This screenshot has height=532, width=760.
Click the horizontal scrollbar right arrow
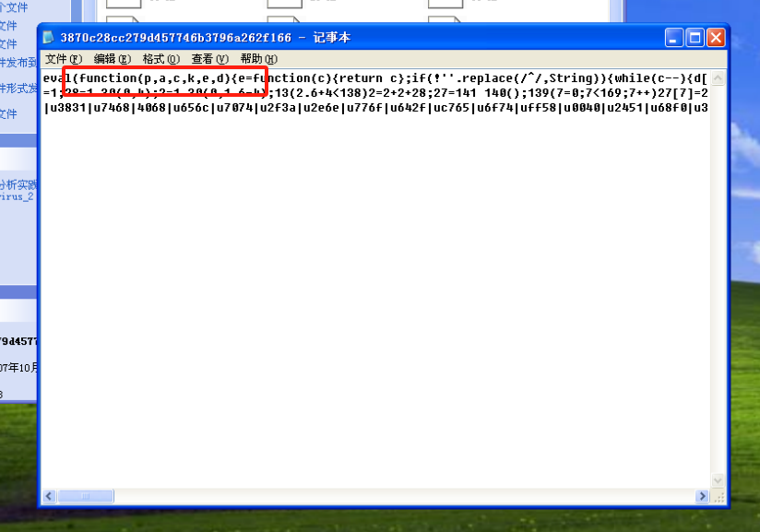[x=702, y=496]
